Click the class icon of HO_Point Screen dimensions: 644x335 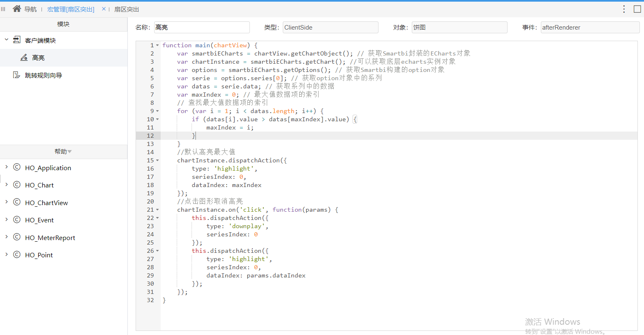click(x=17, y=254)
